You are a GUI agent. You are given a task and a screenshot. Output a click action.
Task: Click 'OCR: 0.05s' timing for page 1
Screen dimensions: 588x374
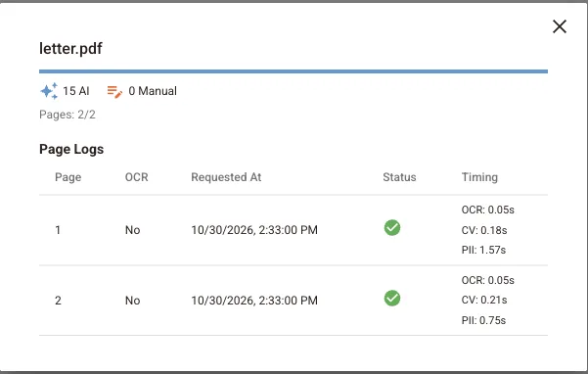tap(488, 210)
